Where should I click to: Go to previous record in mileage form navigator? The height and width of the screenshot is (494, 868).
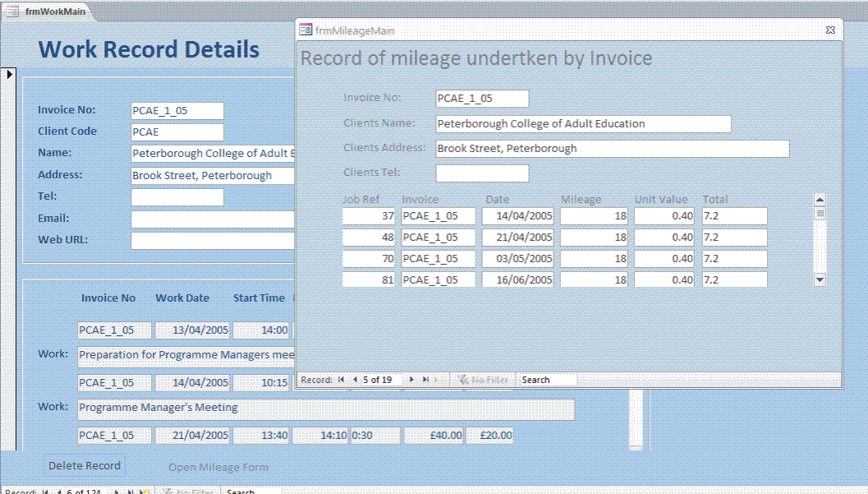point(355,380)
